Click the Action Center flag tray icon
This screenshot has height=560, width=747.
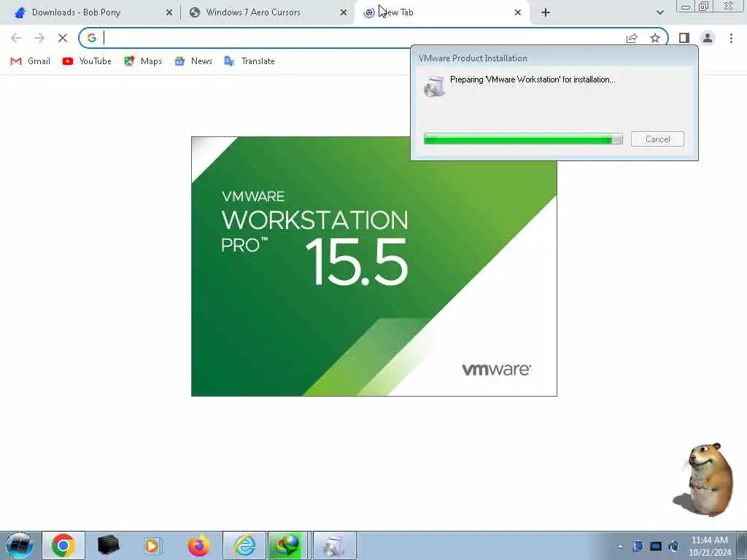pos(638,545)
